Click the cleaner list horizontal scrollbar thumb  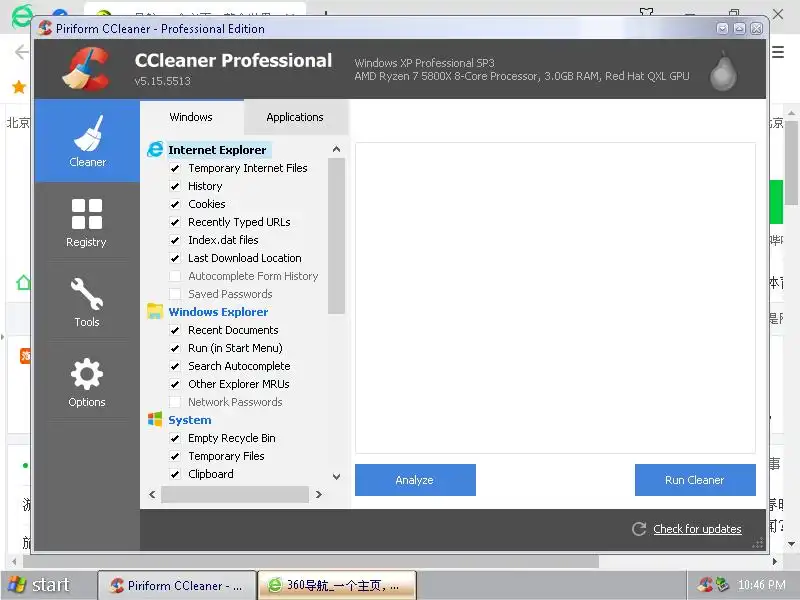(235, 494)
